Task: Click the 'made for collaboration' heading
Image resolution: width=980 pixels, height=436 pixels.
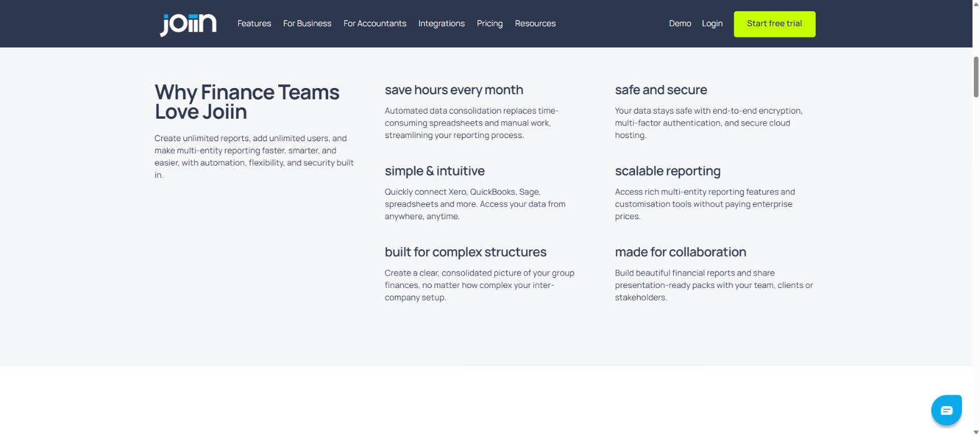Action: click(x=681, y=252)
